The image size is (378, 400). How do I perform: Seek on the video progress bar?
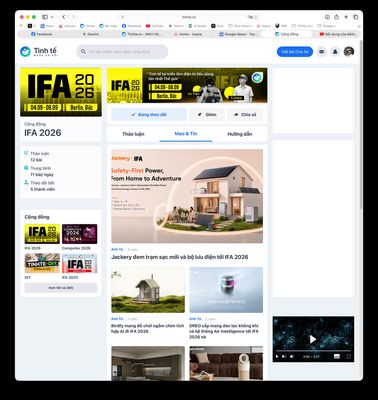click(x=313, y=351)
